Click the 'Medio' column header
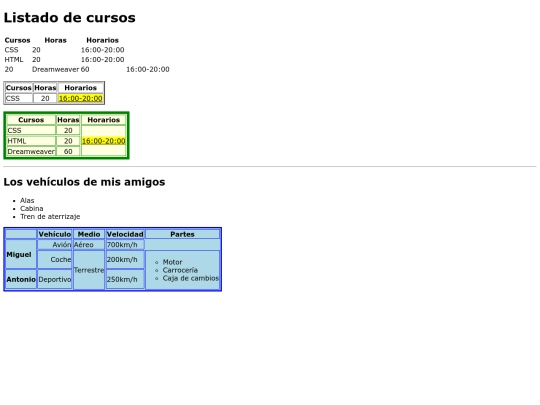This screenshot has height=405, width=540. 89,234
